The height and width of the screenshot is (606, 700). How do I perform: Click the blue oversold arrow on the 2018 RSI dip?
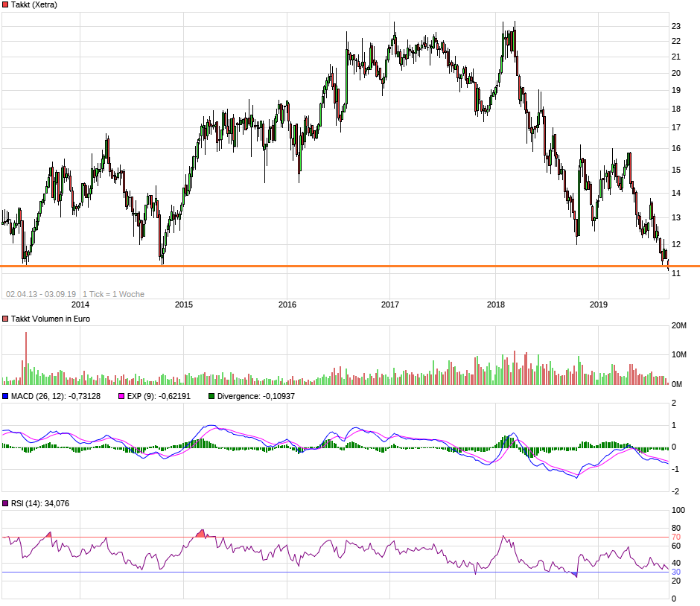click(574, 574)
